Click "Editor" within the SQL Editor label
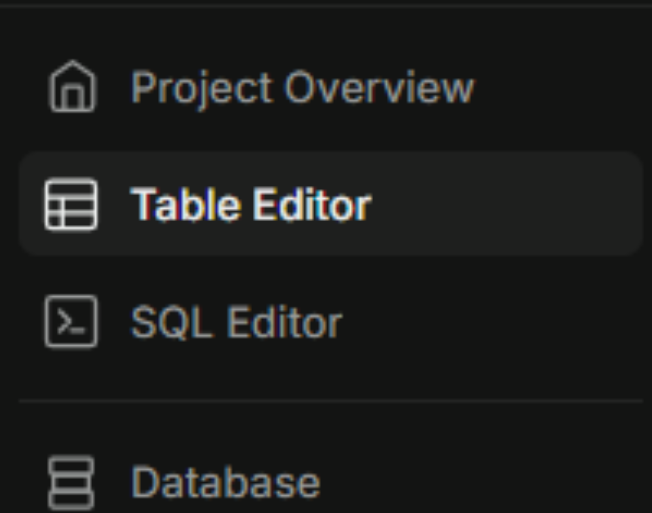652x513 pixels. 284,322
